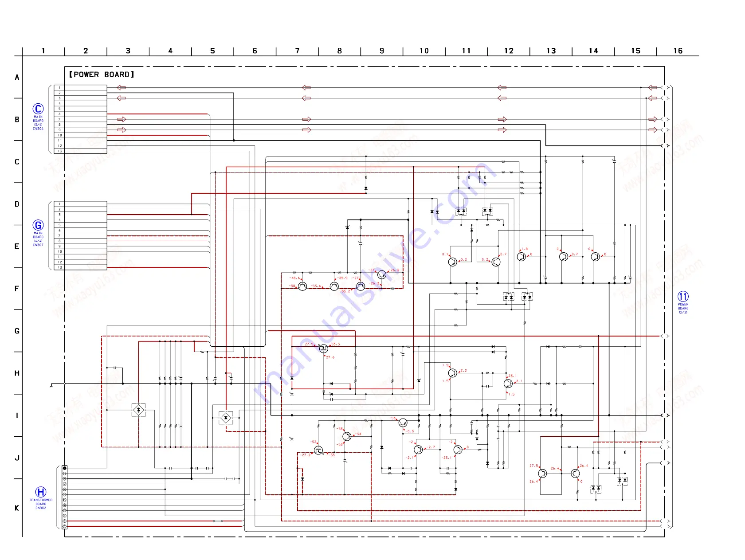Click the 53.5 voltage value
This screenshot has height=560, width=745.
pos(336,344)
